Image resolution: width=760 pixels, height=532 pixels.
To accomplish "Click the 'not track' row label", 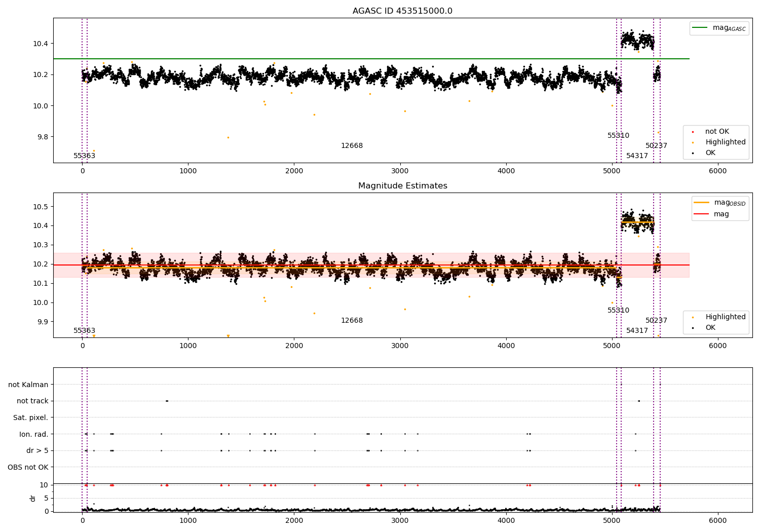I will (x=32, y=401).
